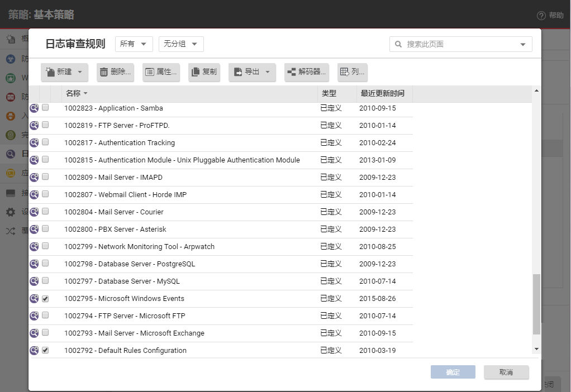This screenshot has width=571, height=392.
Task: Open the 帮助 help link
Action: (x=550, y=15)
